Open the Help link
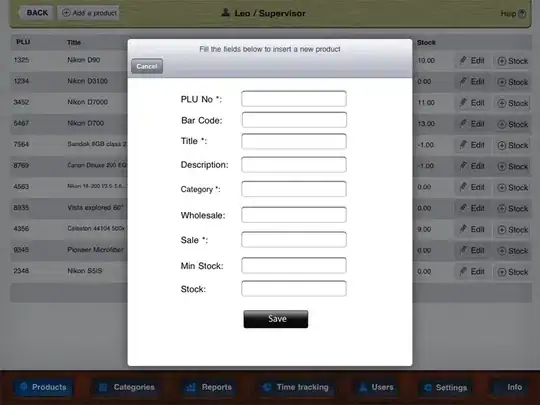 (513, 14)
